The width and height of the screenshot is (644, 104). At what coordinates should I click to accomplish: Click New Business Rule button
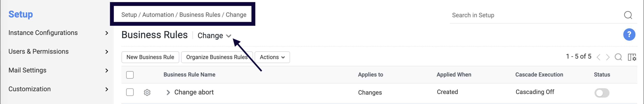point(150,57)
